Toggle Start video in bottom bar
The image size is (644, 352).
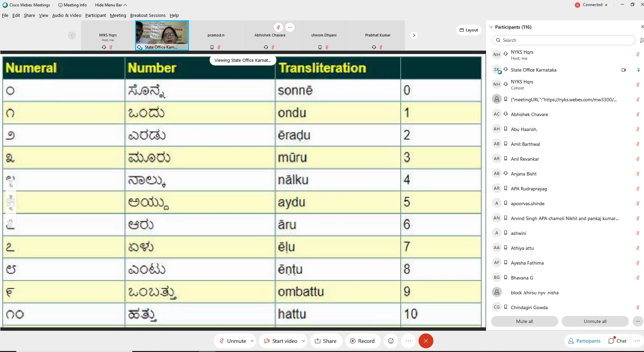(281, 341)
